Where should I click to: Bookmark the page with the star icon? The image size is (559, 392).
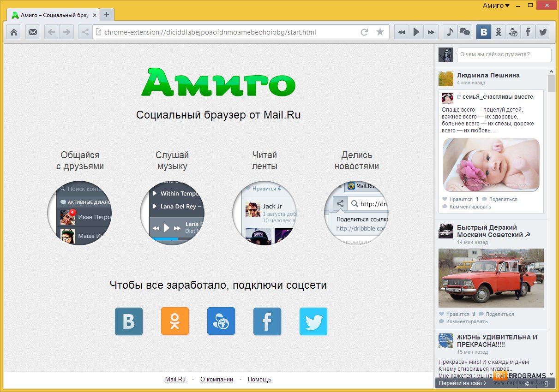click(x=380, y=32)
